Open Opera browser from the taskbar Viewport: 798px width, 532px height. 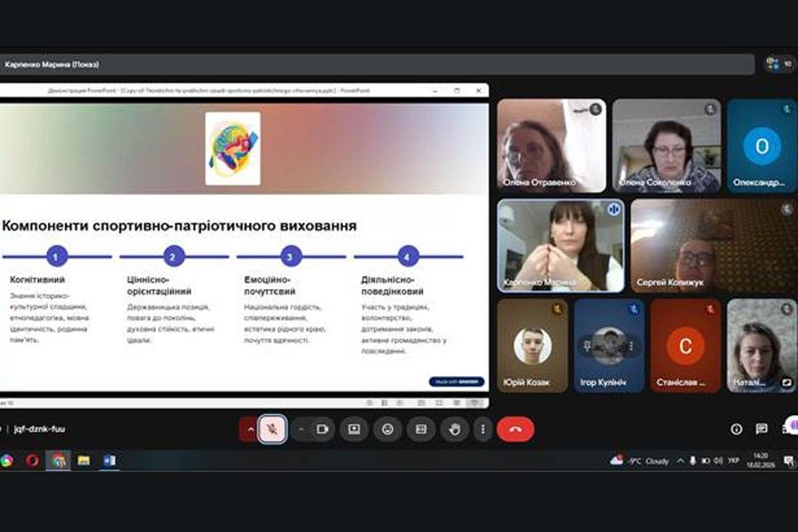(x=32, y=461)
